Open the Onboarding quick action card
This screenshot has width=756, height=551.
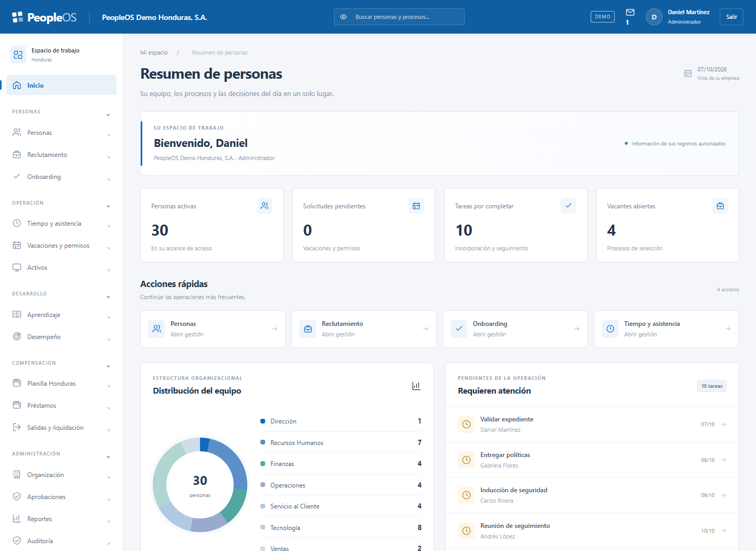(515, 329)
